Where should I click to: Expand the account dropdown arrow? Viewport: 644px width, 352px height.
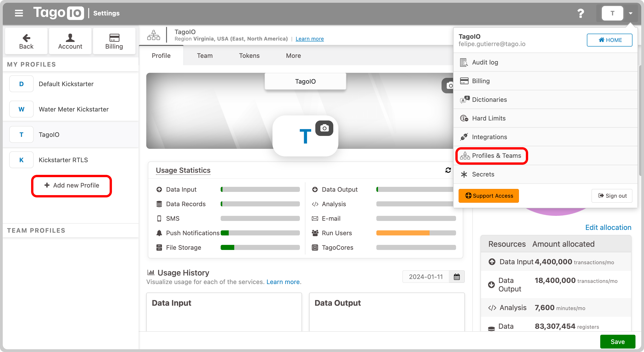(630, 13)
